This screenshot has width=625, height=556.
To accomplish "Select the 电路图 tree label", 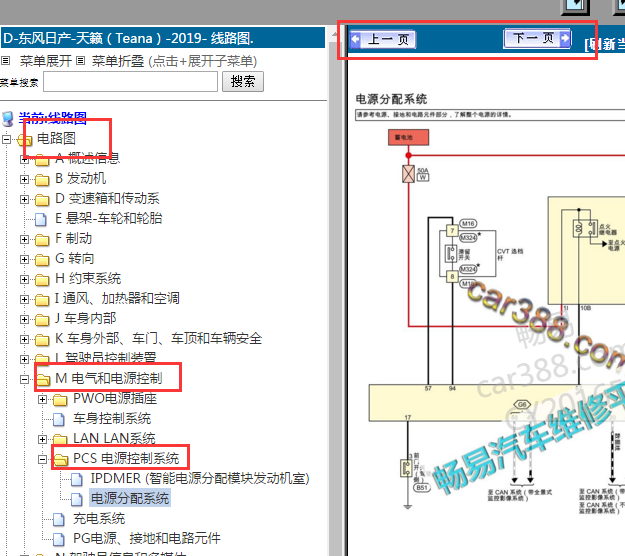I will pos(56,138).
